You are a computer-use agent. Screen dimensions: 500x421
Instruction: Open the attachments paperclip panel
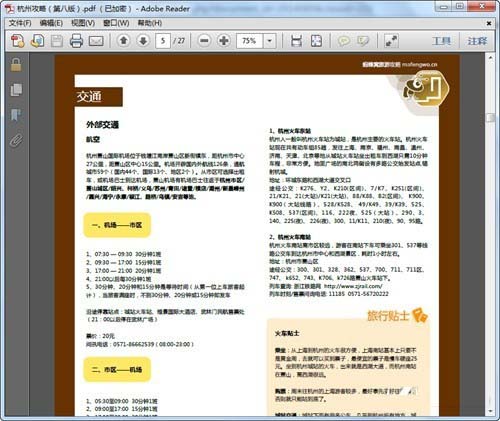tap(16, 140)
